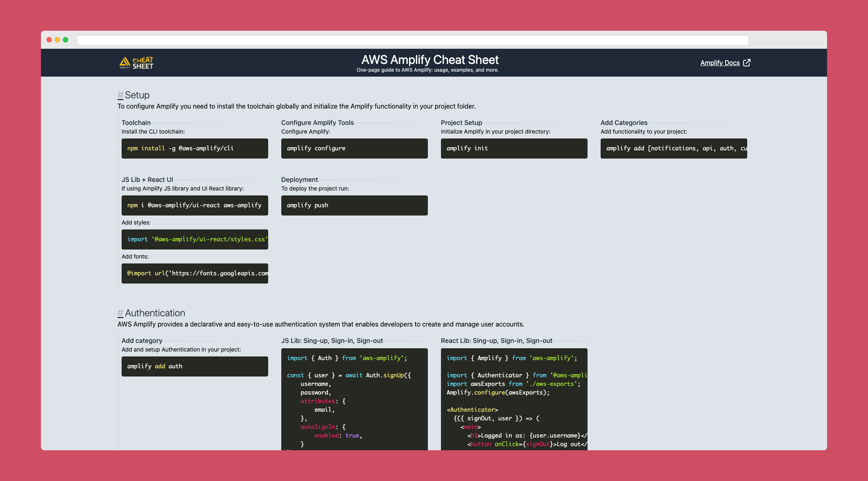The height and width of the screenshot is (481, 868).
Task: Click the # anchor next to Setup
Action: pos(120,95)
